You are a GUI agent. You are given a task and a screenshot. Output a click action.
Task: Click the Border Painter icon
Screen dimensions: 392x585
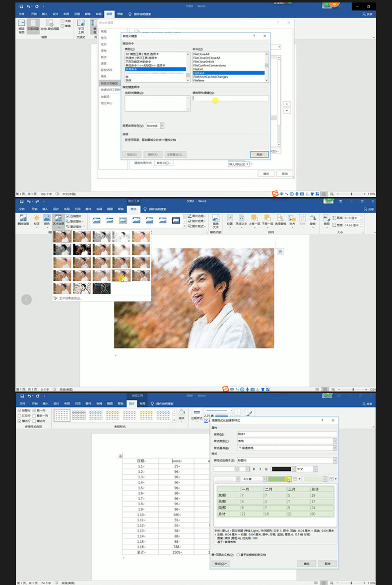[x=249, y=413]
